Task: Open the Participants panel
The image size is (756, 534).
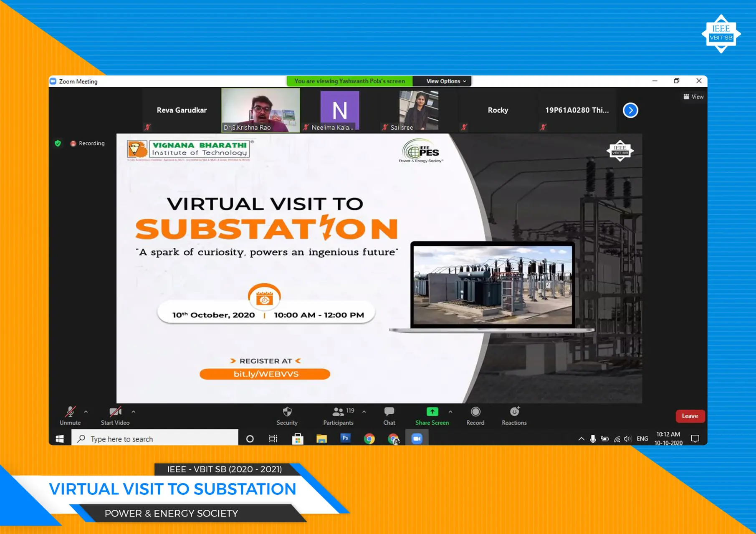Action: click(x=338, y=412)
